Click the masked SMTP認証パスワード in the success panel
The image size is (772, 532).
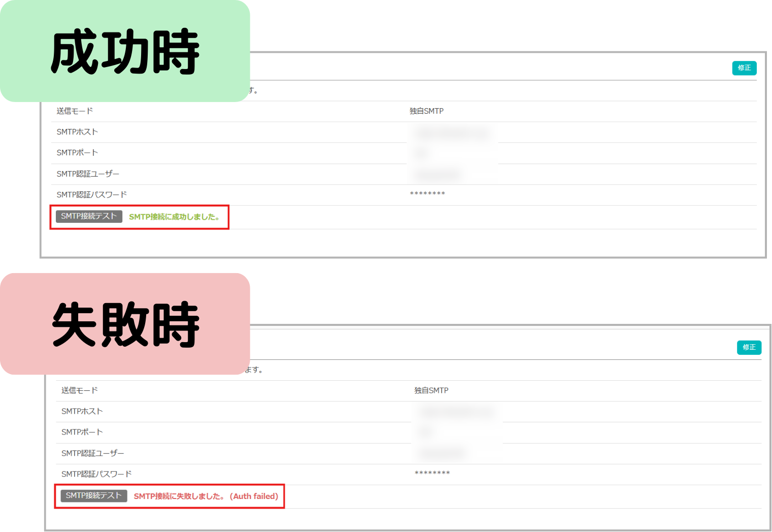427,193
